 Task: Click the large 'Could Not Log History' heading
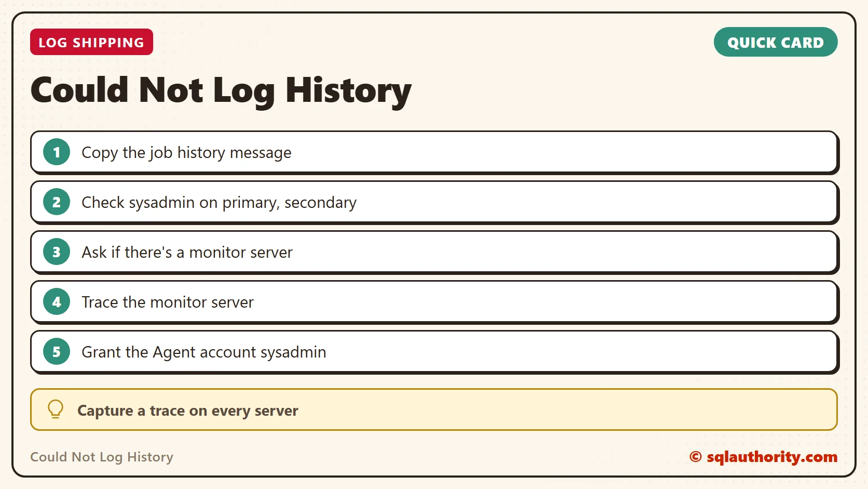pyautogui.click(x=221, y=91)
